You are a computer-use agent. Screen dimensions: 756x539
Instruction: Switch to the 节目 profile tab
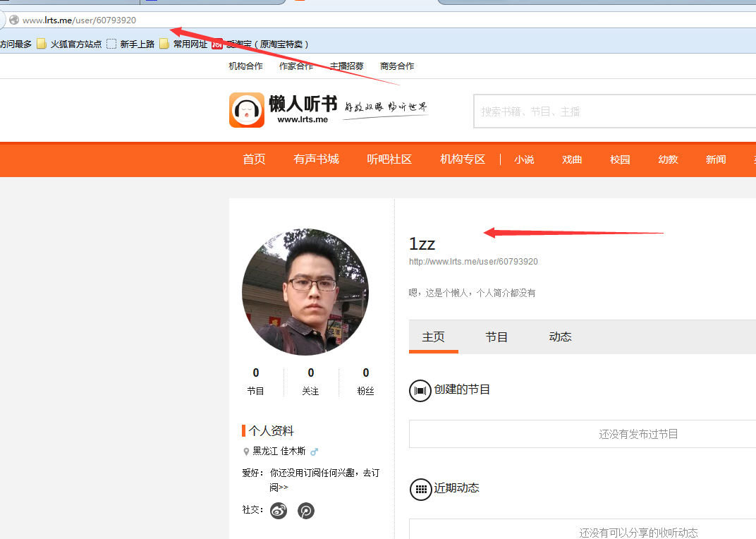point(496,337)
